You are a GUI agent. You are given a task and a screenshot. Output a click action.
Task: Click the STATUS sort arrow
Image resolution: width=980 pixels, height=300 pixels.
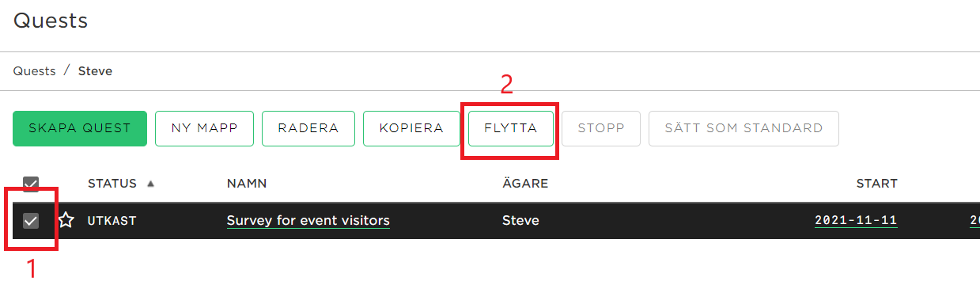[x=150, y=184]
